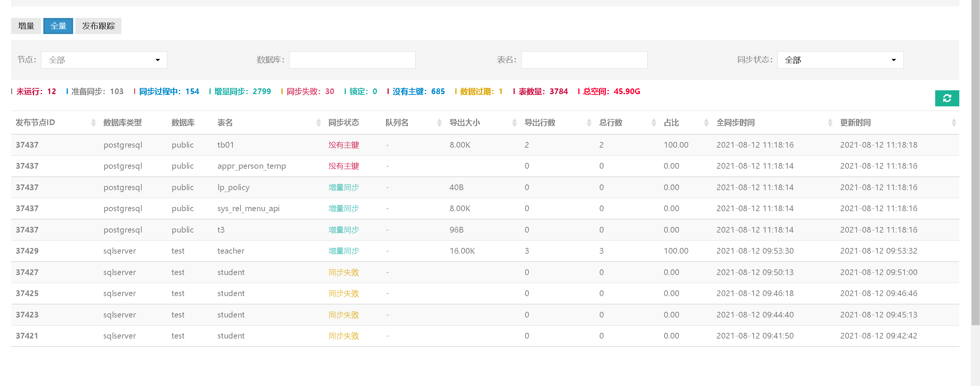This screenshot has width=980, height=386.
Task: Select the 全量 tab
Action: tap(58, 26)
